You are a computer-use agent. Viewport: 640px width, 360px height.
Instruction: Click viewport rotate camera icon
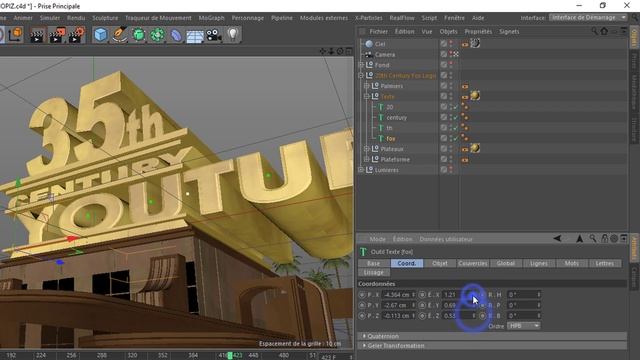pos(340,51)
